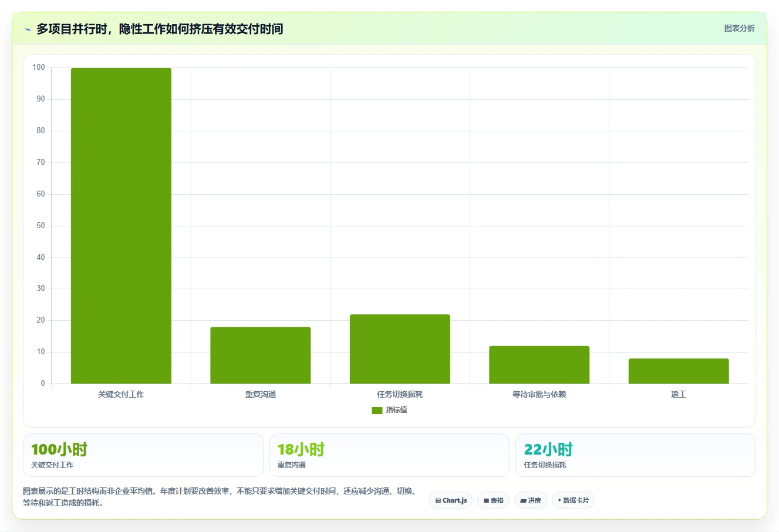Click the 关键交付工作 bar in the chart
The width and height of the screenshot is (779, 532).
pyautogui.click(x=121, y=226)
